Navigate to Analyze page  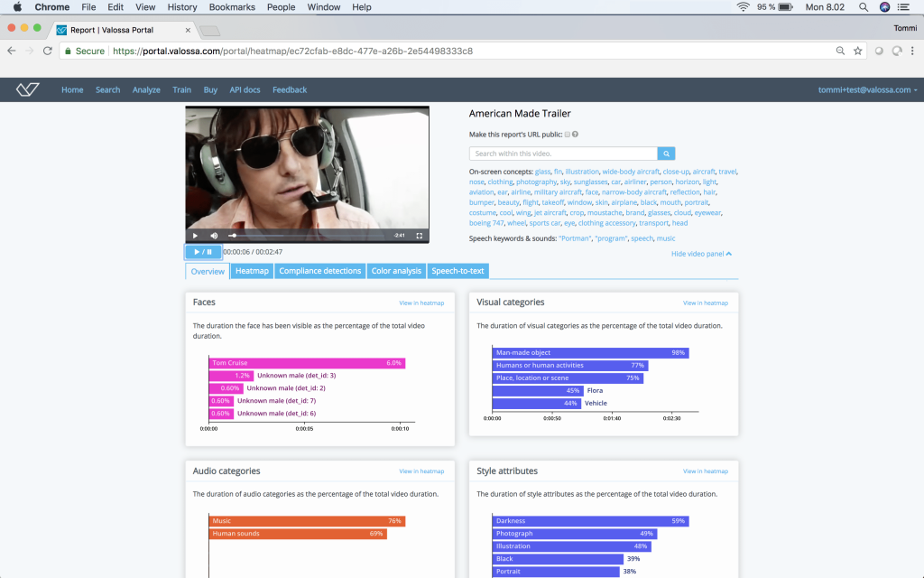[146, 89]
